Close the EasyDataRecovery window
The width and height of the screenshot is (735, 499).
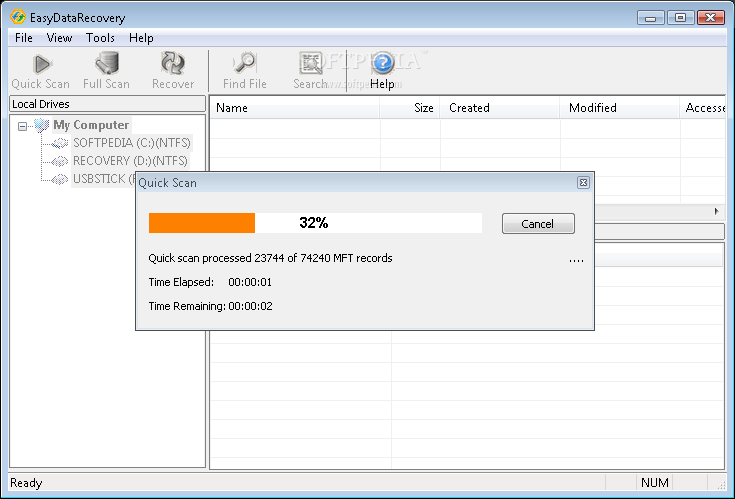(x=711, y=18)
